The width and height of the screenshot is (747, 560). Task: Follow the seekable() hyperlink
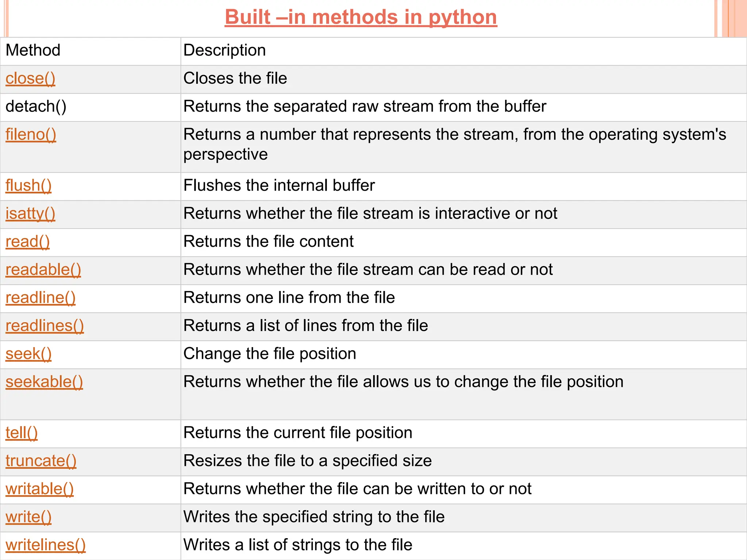(44, 382)
